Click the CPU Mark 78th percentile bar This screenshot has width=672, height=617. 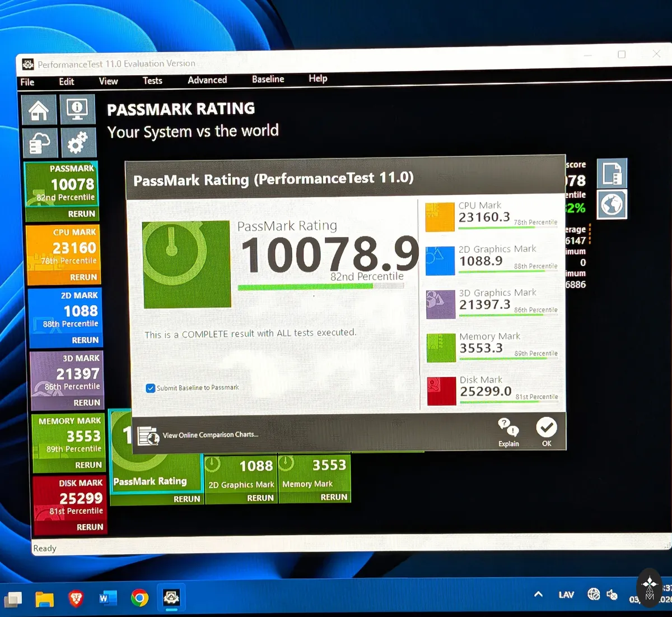point(508,227)
